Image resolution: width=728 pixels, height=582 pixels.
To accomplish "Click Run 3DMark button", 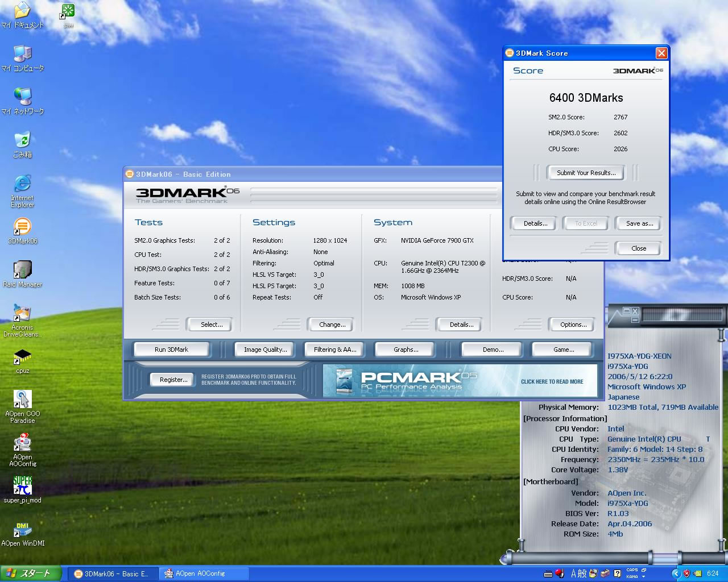I will tap(171, 350).
